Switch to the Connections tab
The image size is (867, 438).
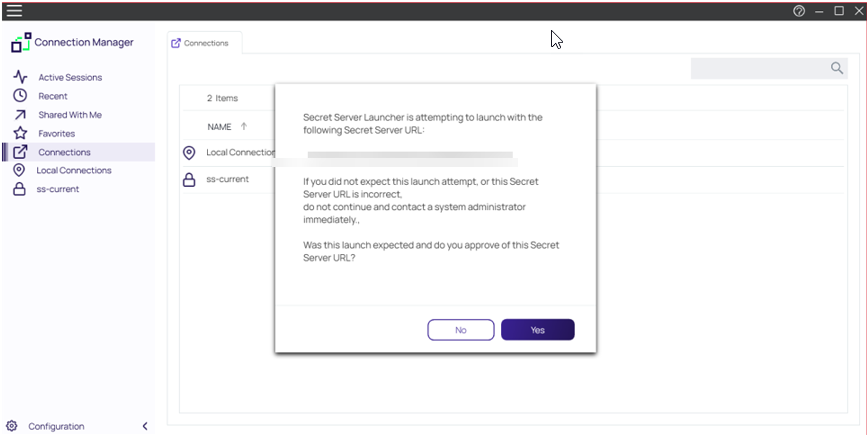pos(205,43)
